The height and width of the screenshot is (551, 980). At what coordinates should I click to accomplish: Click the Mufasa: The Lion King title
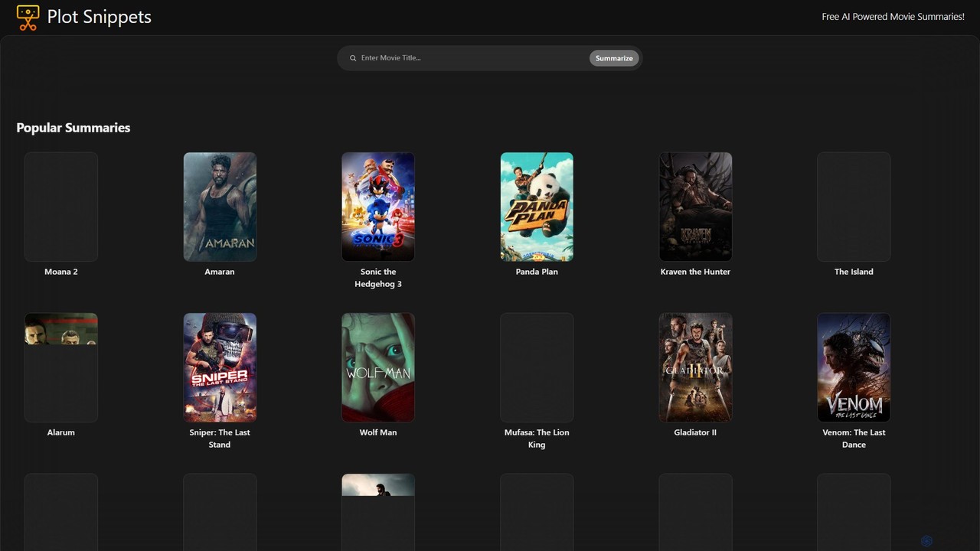pyautogui.click(x=537, y=439)
